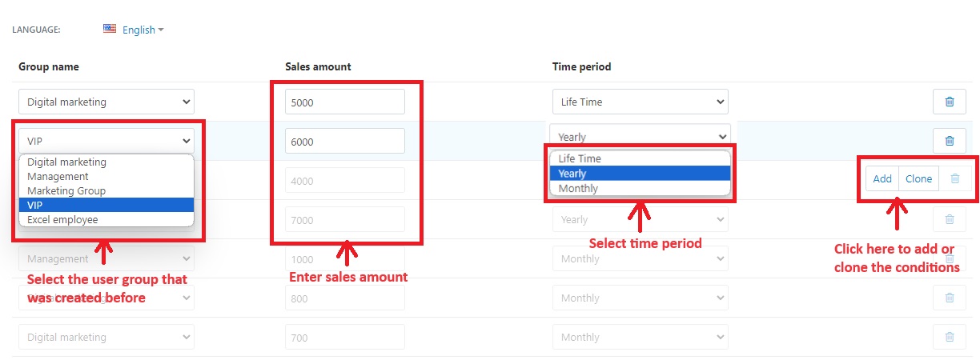
Task: Select Management from the group list
Action: (58, 176)
